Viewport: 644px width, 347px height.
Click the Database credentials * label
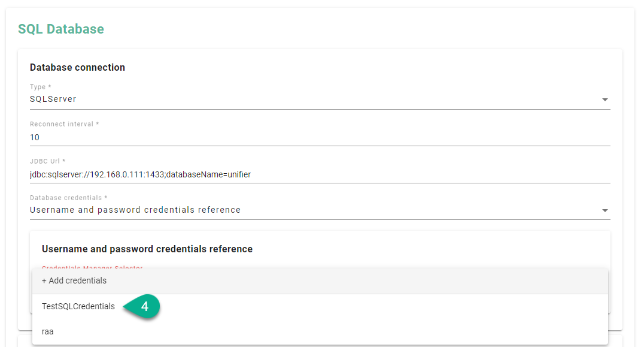[68, 198]
